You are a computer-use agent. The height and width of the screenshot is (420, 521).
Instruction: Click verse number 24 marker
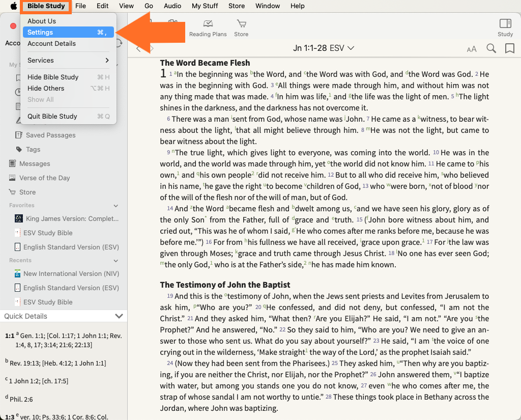170,363
